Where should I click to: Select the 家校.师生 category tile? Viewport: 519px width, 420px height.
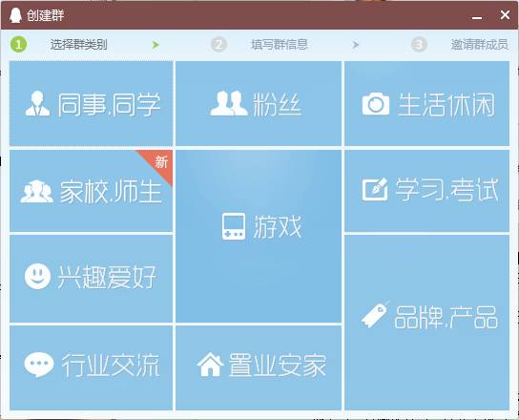(91, 191)
